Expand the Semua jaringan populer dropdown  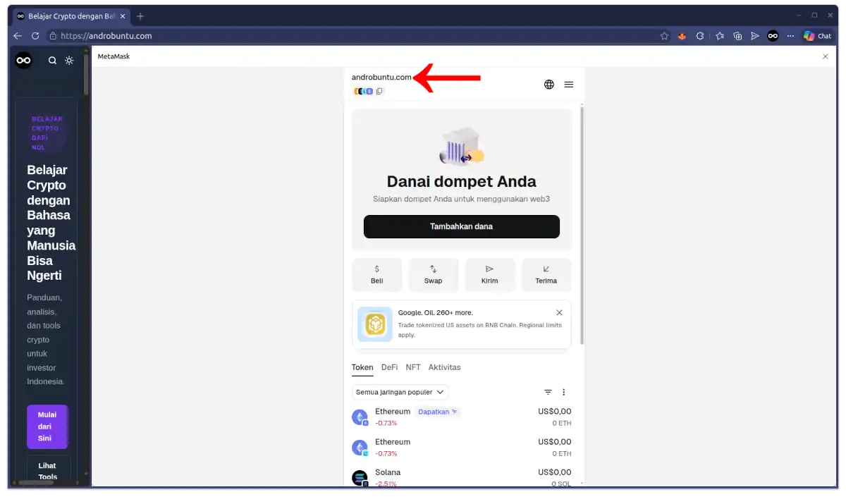400,392
